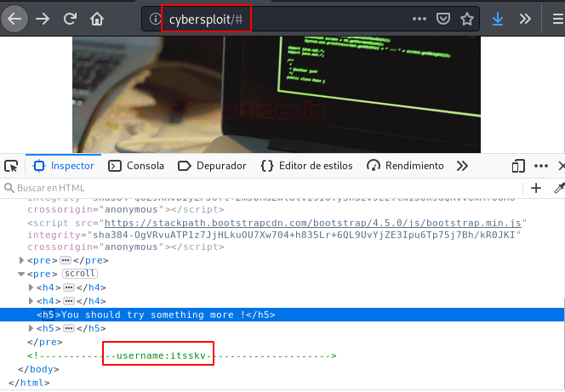Open the Depurador tab
The height and width of the screenshot is (392, 565).
click(212, 166)
